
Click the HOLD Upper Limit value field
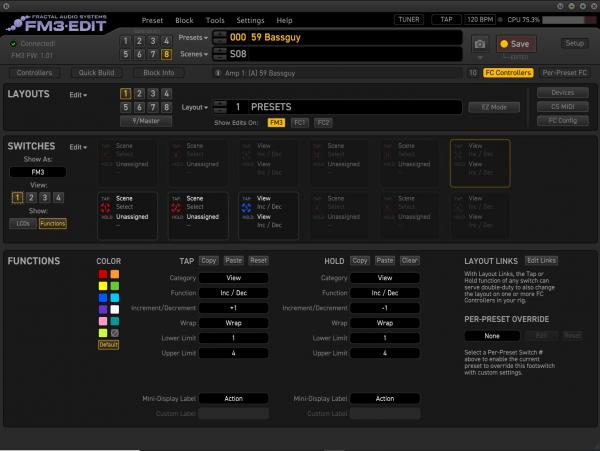tap(385, 353)
